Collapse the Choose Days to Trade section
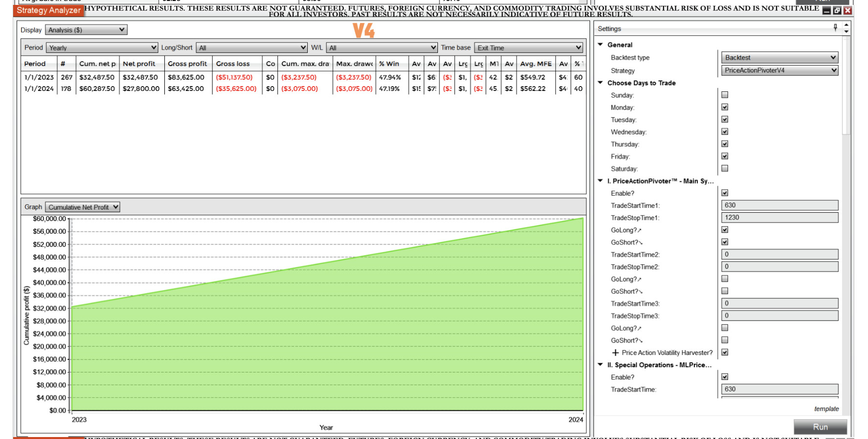The width and height of the screenshot is (868, 439). pos(600,83)
